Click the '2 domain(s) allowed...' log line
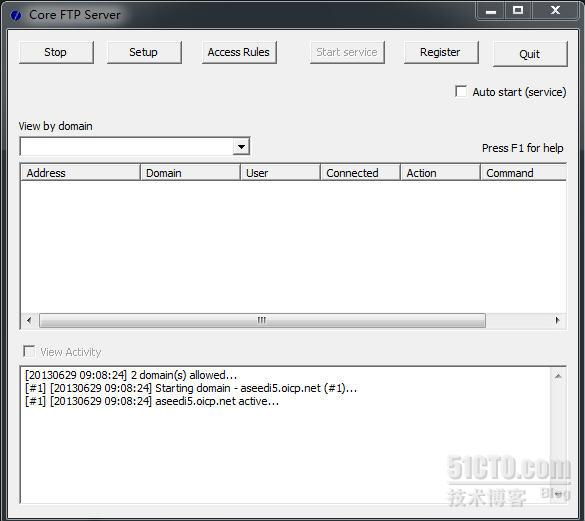 [x=131, y=375]
